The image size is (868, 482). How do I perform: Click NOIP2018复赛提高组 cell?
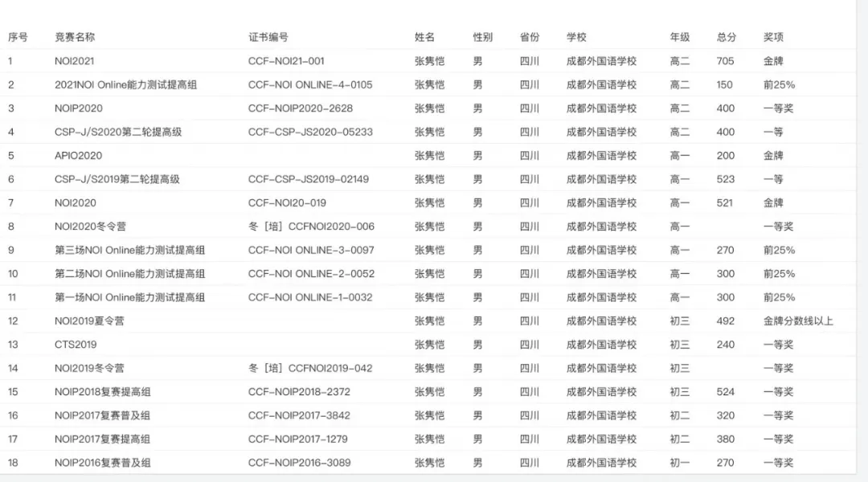[102, 392]
